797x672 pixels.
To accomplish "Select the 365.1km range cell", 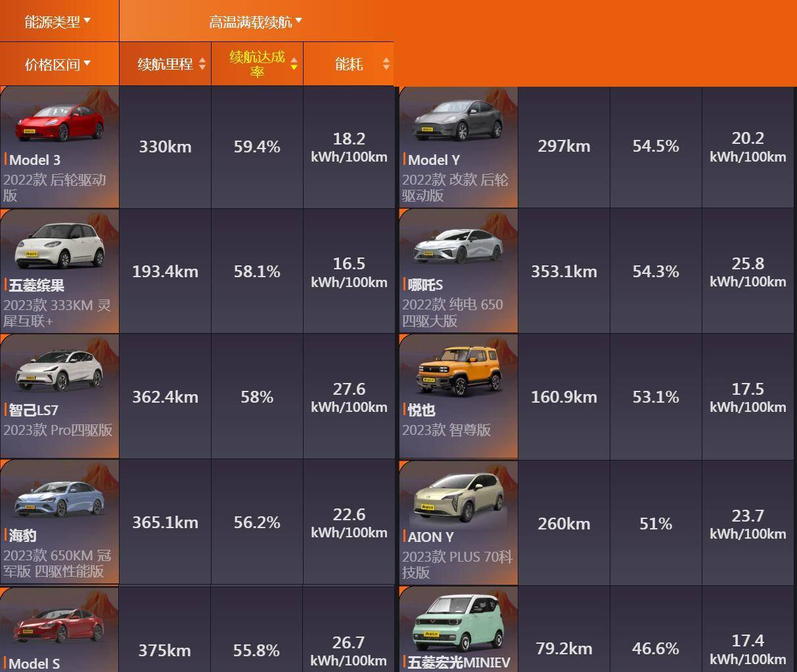I will [x=165, y=522].
